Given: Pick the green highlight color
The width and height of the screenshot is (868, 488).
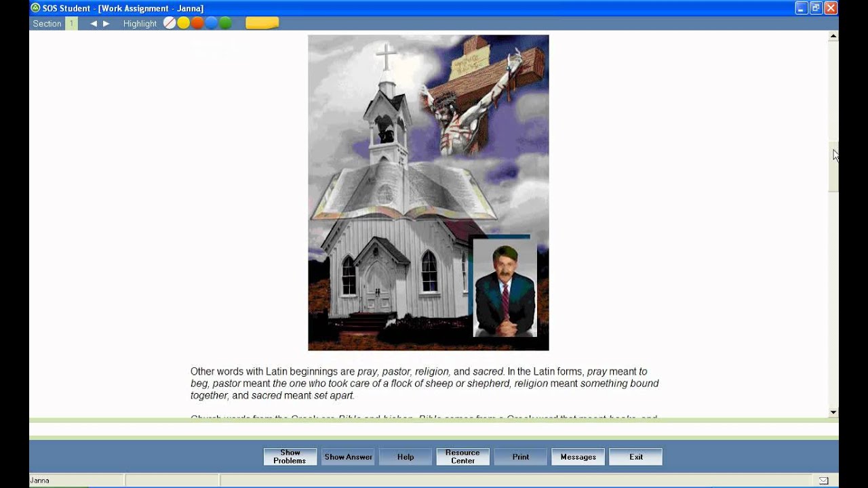Looking at the screenshot, I should point(225,23).
